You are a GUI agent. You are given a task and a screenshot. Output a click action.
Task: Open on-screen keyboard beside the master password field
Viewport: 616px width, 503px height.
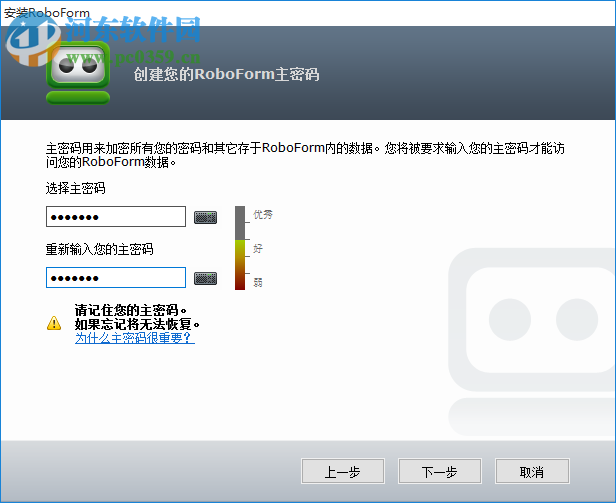pyautogui.click(x=205, y=217)
